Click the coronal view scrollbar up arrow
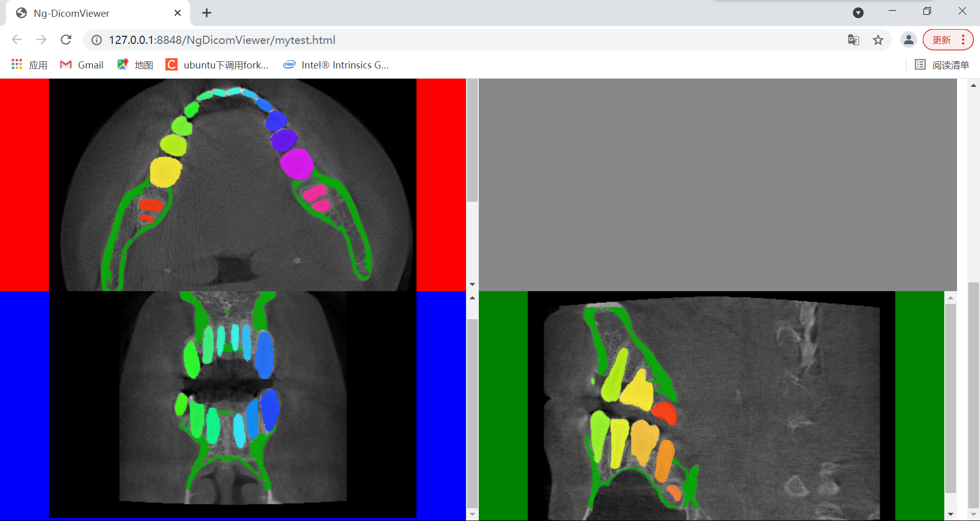The height and width of the screenshot is (521, 980). pos(473,298)
